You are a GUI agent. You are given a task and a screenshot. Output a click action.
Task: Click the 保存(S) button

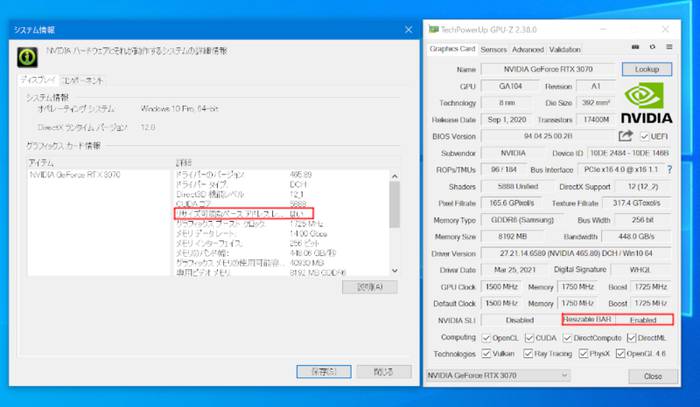[x=324, y=371]
